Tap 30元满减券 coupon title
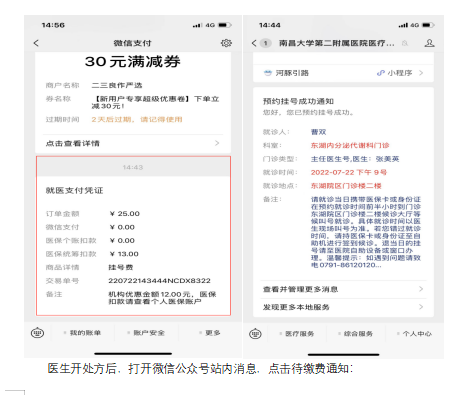This screenshot has width=466, height=395. click(133, 61)
